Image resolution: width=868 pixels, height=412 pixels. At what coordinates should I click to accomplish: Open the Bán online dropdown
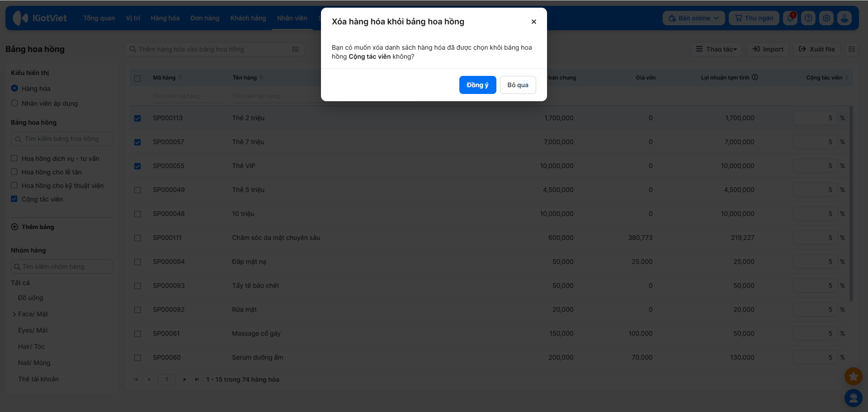tap(694, 18)
